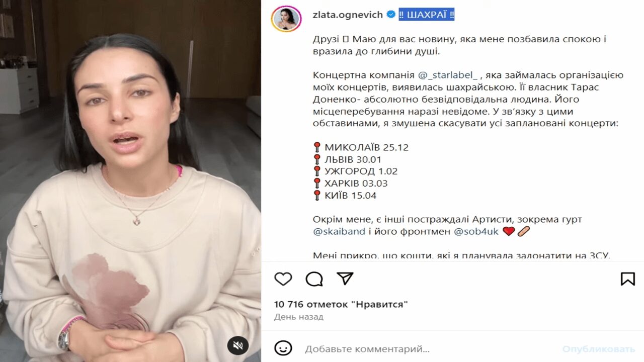644x362 pixels.
Task: Click the blue verified badge beside the username
Action: pyautogui.click(x=390, y=15)
